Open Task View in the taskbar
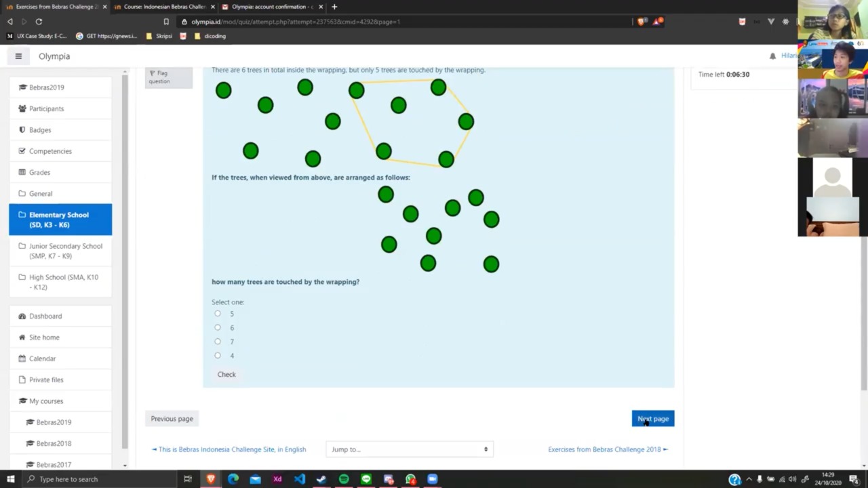 pyautogui.click(x=188, y=479)
